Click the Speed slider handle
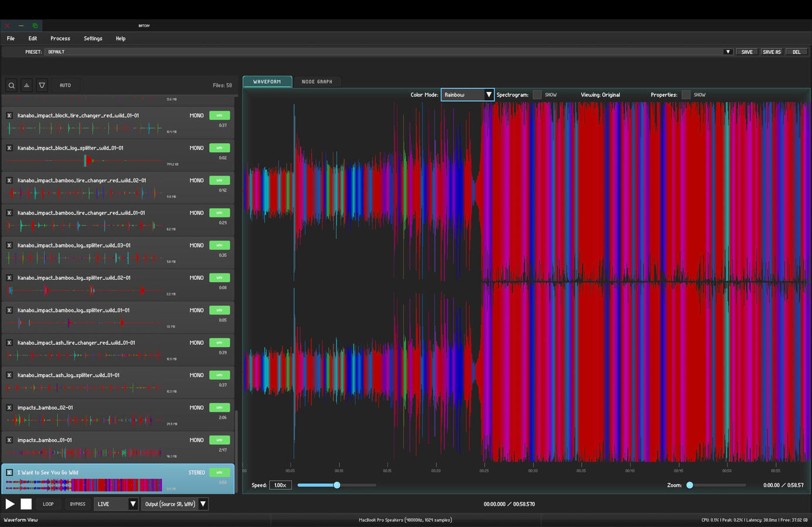Viewport: 812px width, 527px height. click(337, 485)
